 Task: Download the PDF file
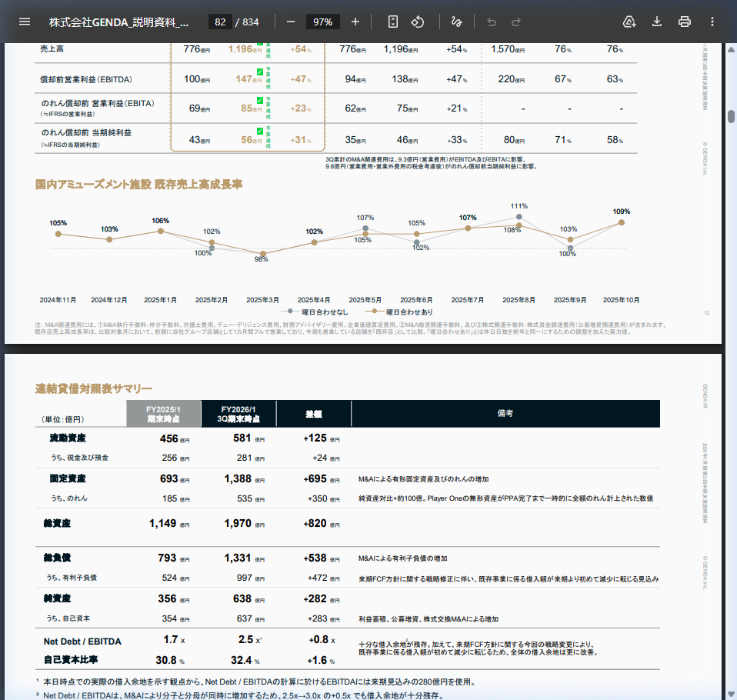(657, 22)
